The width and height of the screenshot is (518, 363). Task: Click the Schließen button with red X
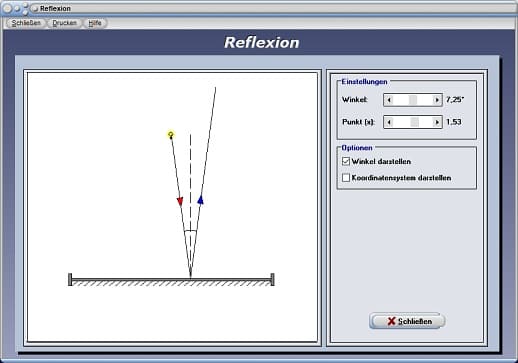(x=407, y=321)
